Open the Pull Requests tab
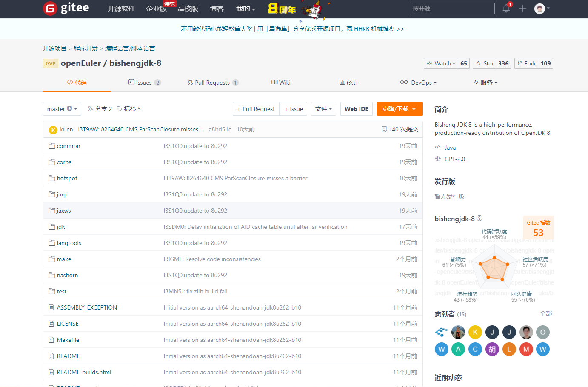The height and width of the screenshot is (387, 588). point(213,83)
